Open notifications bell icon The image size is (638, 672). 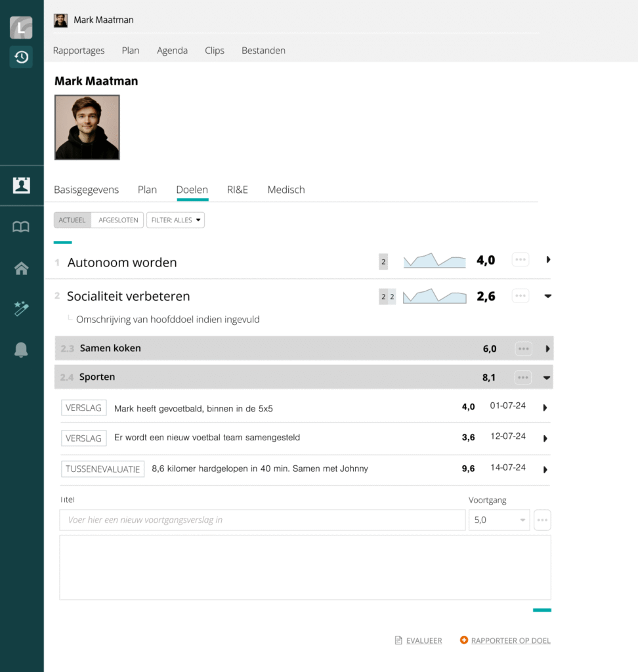[x=21, y=350]
